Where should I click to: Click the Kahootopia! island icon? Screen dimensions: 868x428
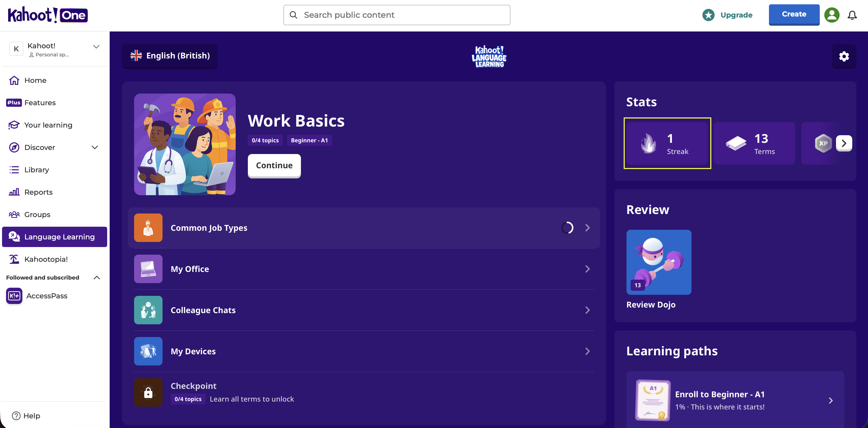(14, 259)
